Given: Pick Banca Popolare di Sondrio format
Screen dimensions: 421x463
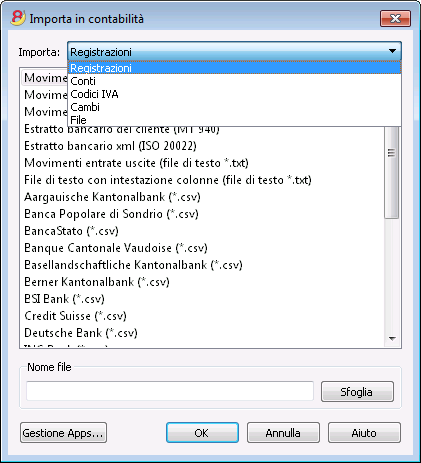Looking at the screenshot, I should pyautogui.click(x=111, y=214).
